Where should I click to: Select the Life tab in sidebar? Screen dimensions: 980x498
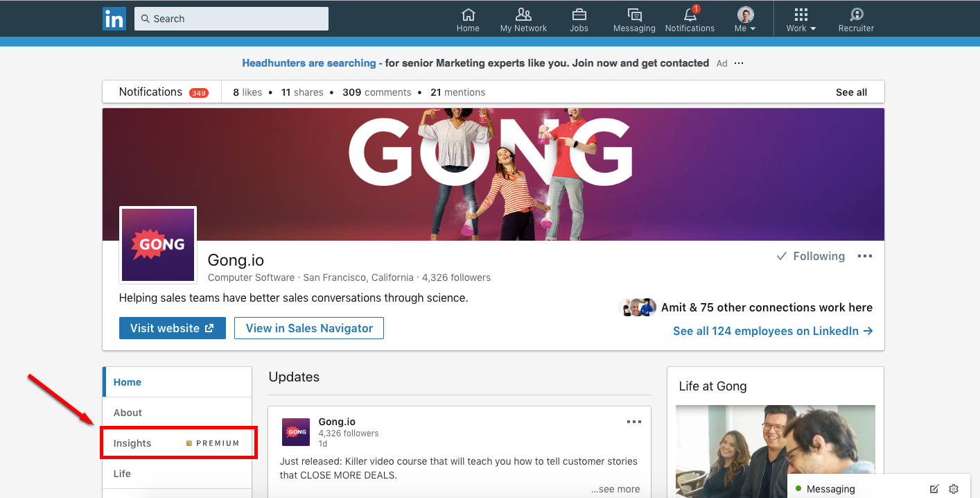coord(177,474)
